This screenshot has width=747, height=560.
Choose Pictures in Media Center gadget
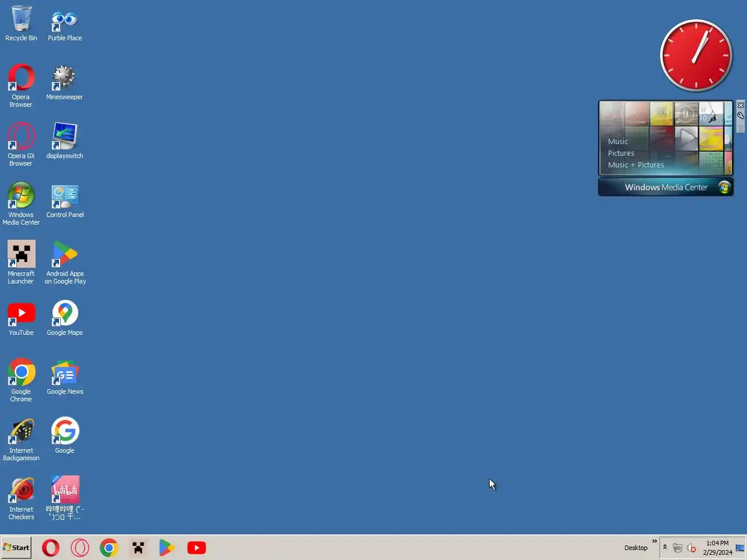coord(621,153)
